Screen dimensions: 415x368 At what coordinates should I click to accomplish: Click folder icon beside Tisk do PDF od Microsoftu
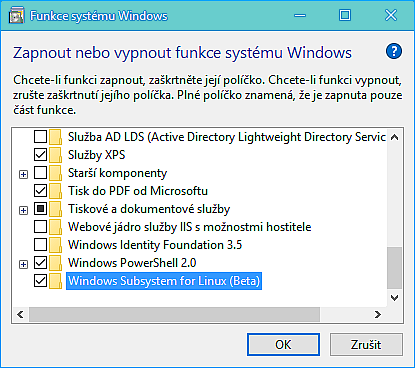point(56,191)
